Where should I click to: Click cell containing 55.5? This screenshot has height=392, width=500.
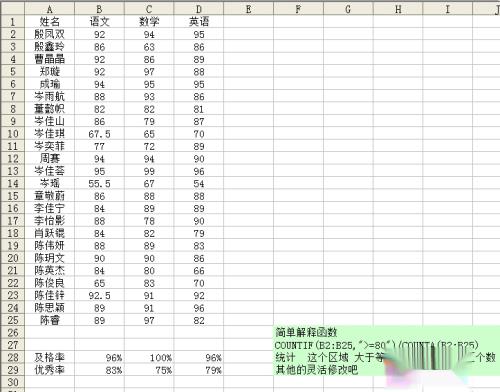tap(99, 183)
